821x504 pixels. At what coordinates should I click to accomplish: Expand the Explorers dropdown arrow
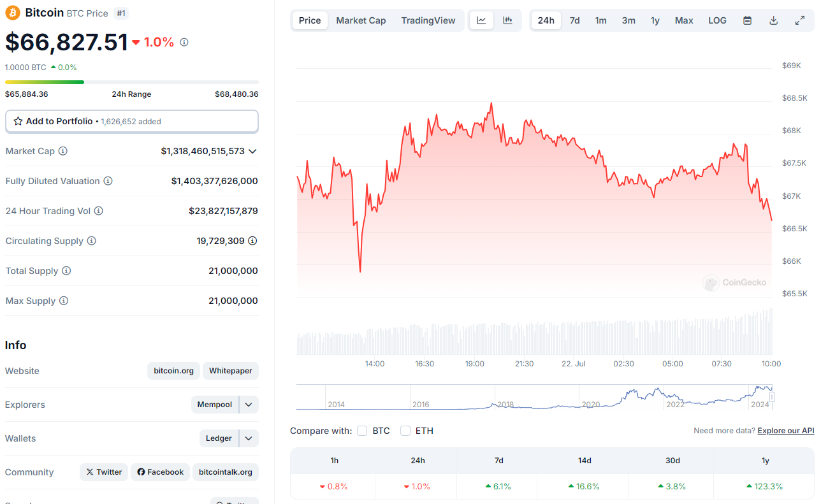pos(249,405)
